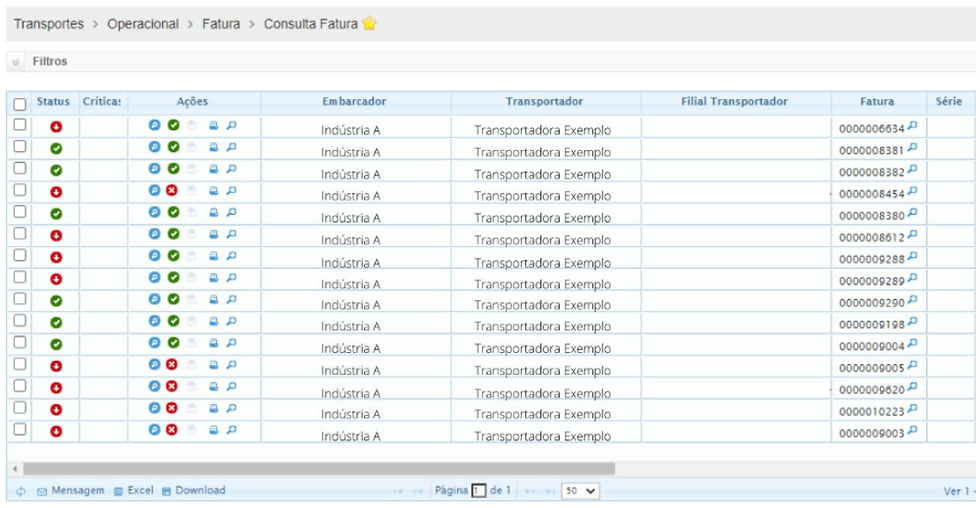
Task: Sort by the Status column header
Action: (53, 101)
